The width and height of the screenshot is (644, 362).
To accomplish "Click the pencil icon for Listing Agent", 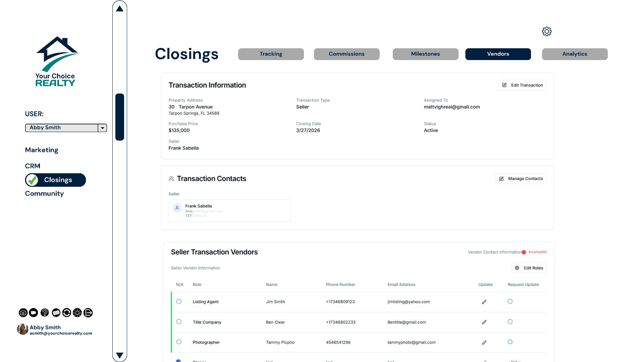I will (x=484, y=302).
